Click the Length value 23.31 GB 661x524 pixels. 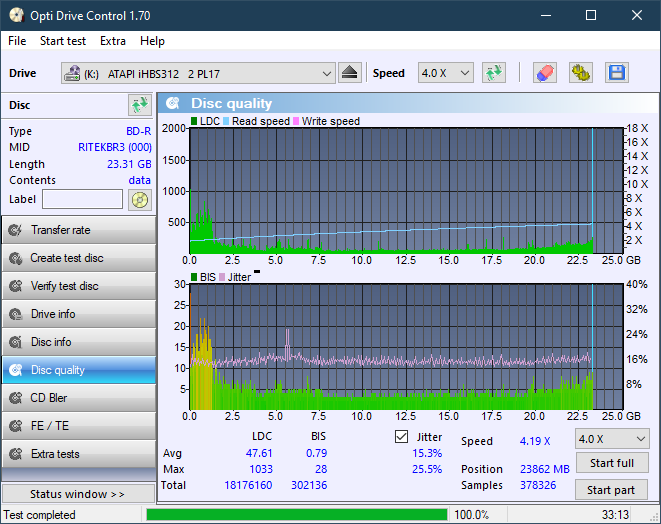click(x=129, y=164)
